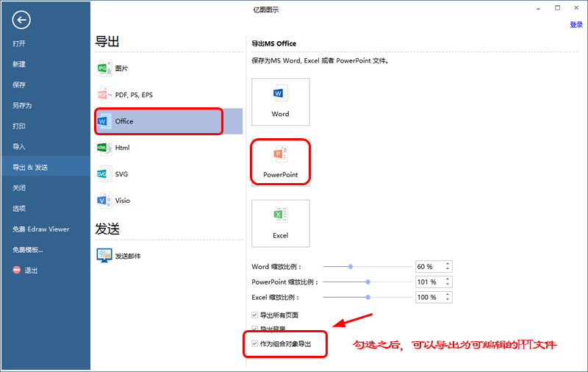Screen dimensions: 588x372
Task: Select the Visio export category label
Action: pos(123,201)
